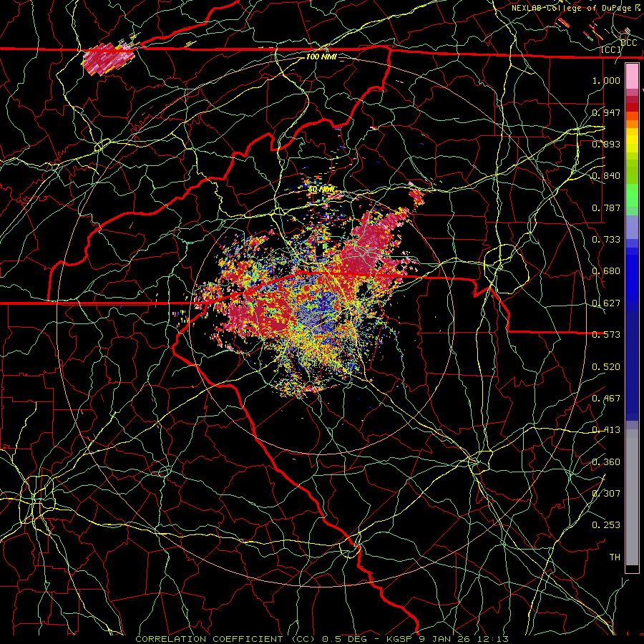Select the 0.680 legend value
Viewport: 644px width, 644px height.
[606, 271]
